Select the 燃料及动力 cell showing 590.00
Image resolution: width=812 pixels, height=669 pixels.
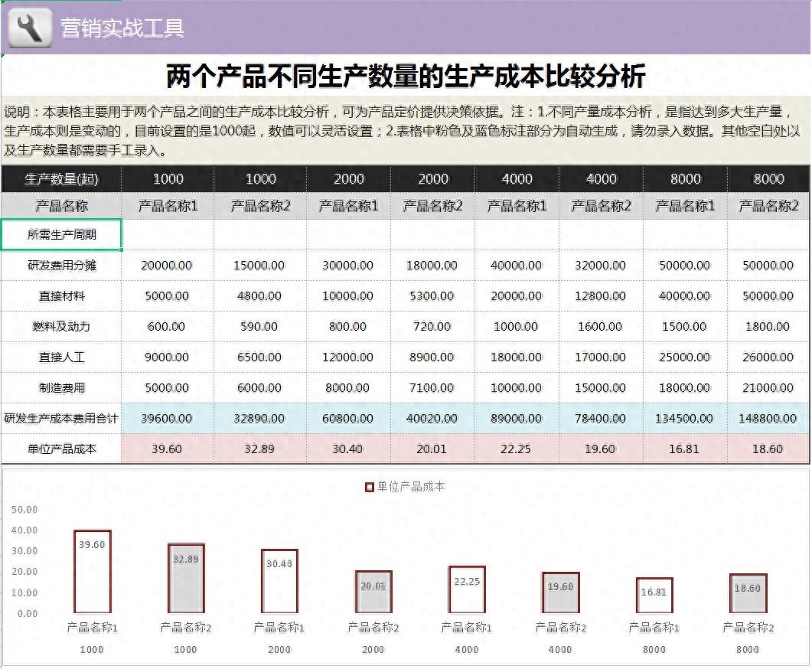tap(259, 327)
